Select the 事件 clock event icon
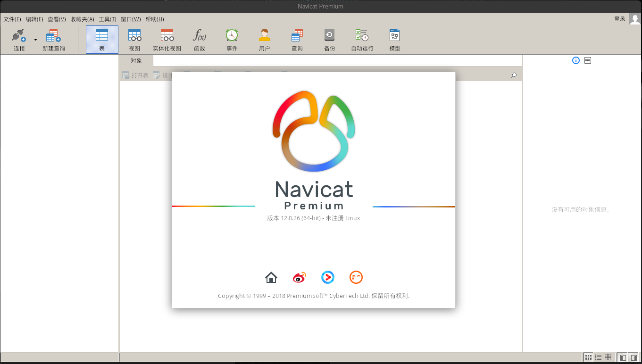Screen dimensions: 642x364 click(x=232, y=36)
